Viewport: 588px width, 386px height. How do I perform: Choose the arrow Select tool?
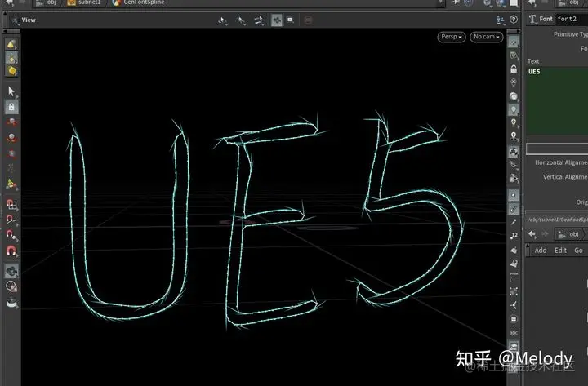tap(11, 91)
